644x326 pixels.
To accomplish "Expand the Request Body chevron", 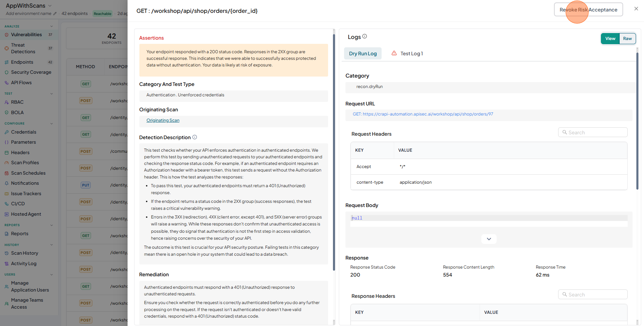I will coord(489,239).
